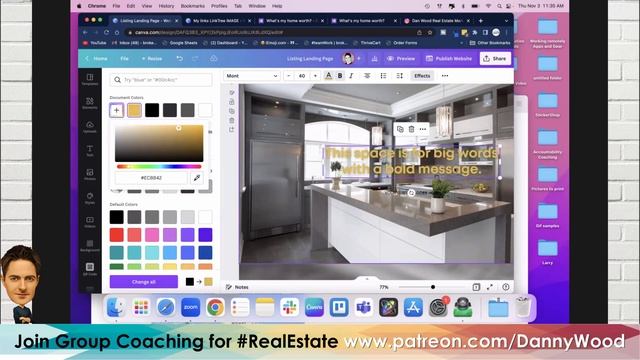Delete page using the side trash icon
The image size is (640, 360).
(231, 120)
